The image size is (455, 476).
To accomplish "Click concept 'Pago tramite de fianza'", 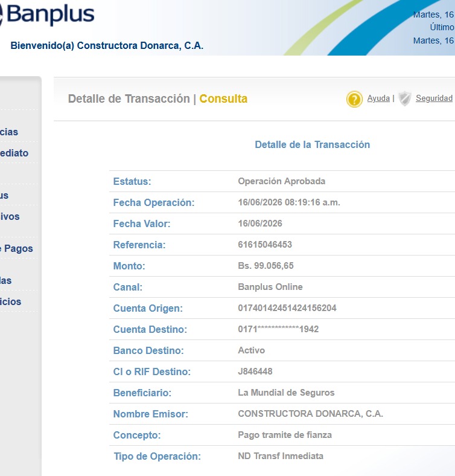I will click(285, 435).
